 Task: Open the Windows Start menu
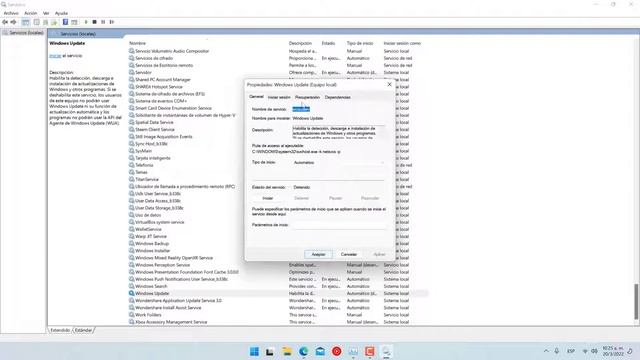[254, 351]
